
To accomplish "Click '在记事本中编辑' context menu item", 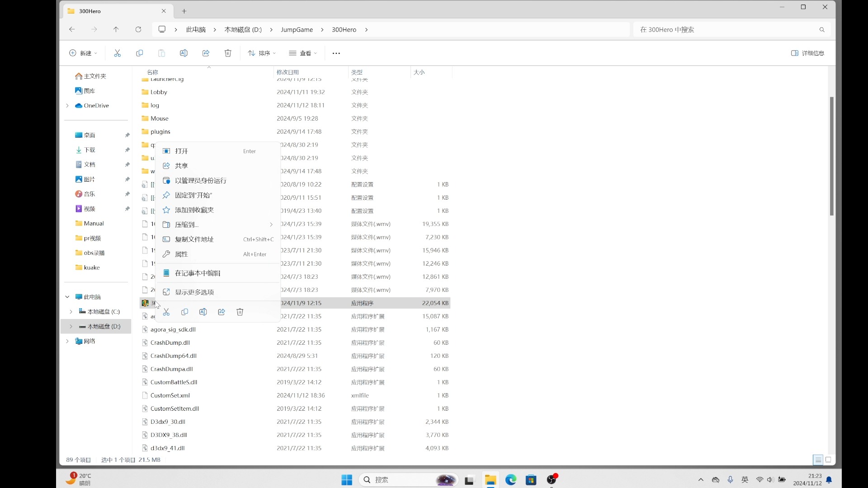I will (x=198, y=273).
